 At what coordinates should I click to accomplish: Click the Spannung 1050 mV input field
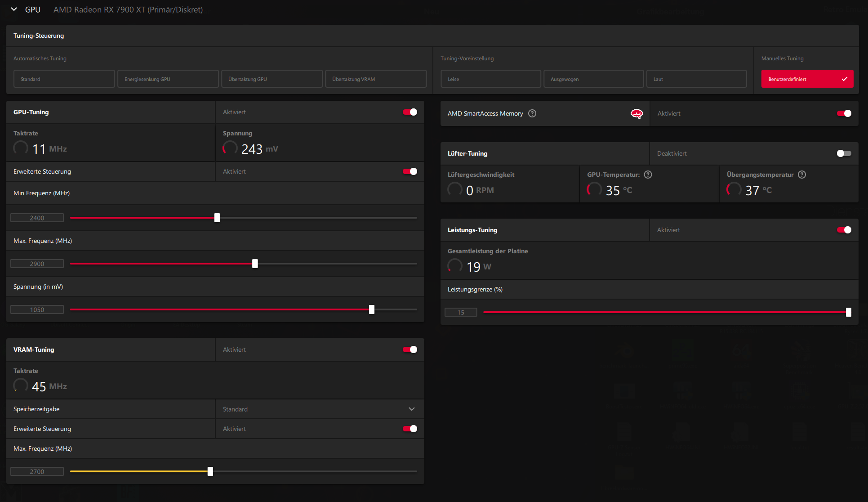[37, 309]
